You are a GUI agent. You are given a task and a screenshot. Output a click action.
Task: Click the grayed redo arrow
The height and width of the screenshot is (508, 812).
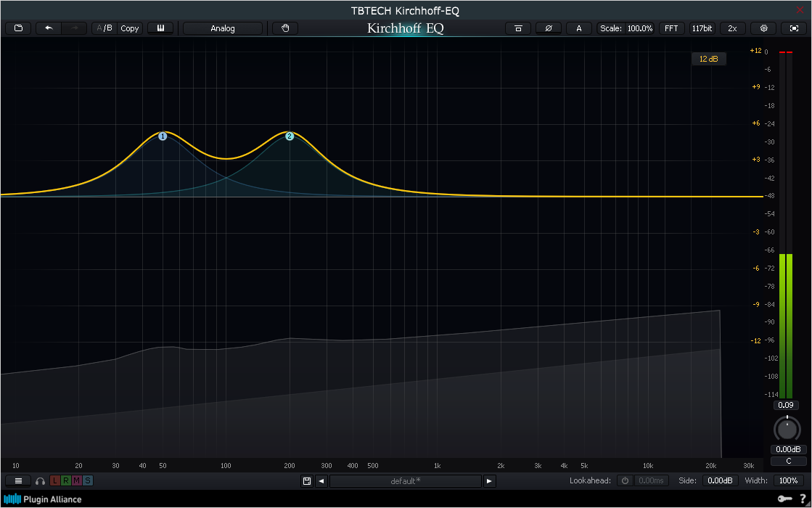point(75,28)
